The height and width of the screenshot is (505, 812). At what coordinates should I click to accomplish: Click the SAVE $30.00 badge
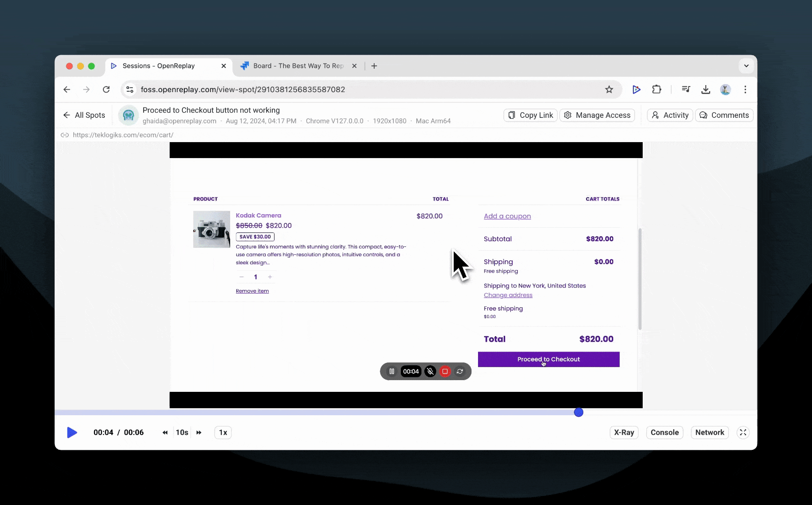click(x=255, y=237)
